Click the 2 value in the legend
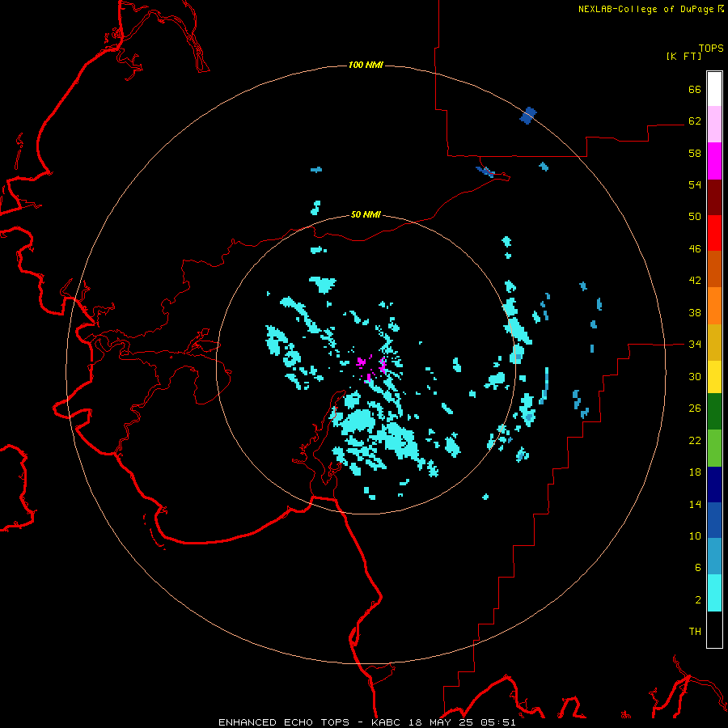Image resolution: width=728 pixels, height=728 pixels. [698, 600]
